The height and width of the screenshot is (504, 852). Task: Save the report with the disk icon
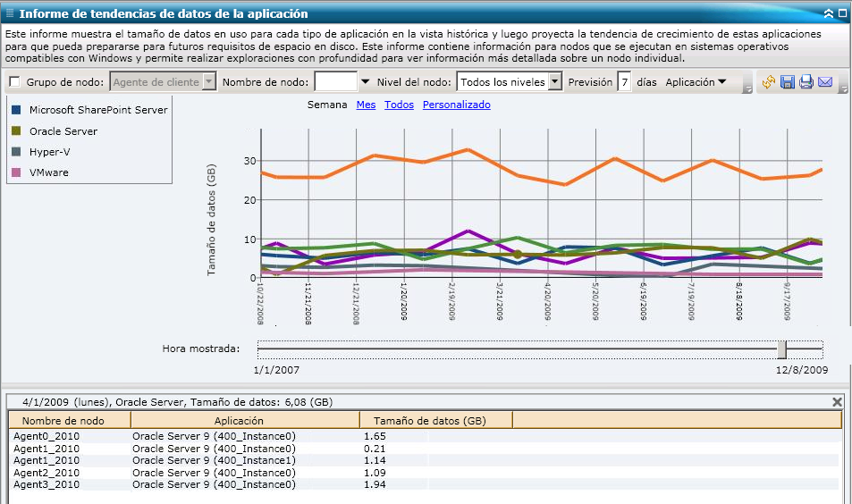[787, 82]
